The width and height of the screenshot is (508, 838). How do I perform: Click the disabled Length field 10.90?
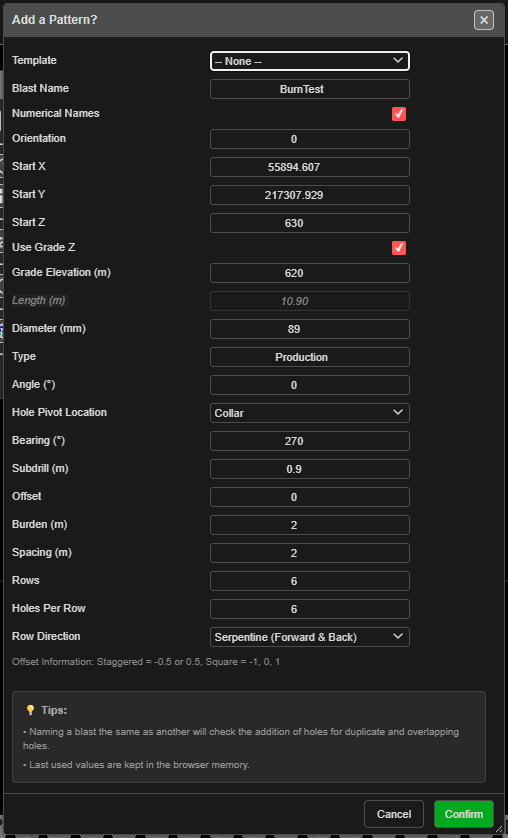coord(310,301)
